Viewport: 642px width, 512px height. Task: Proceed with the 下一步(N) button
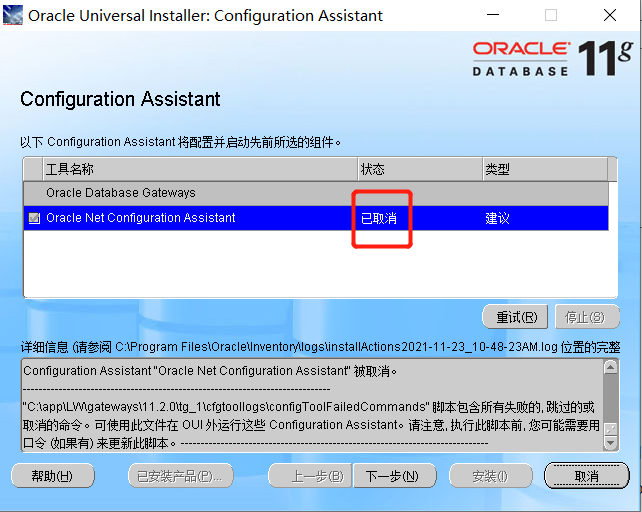click(x=395, y=476)
